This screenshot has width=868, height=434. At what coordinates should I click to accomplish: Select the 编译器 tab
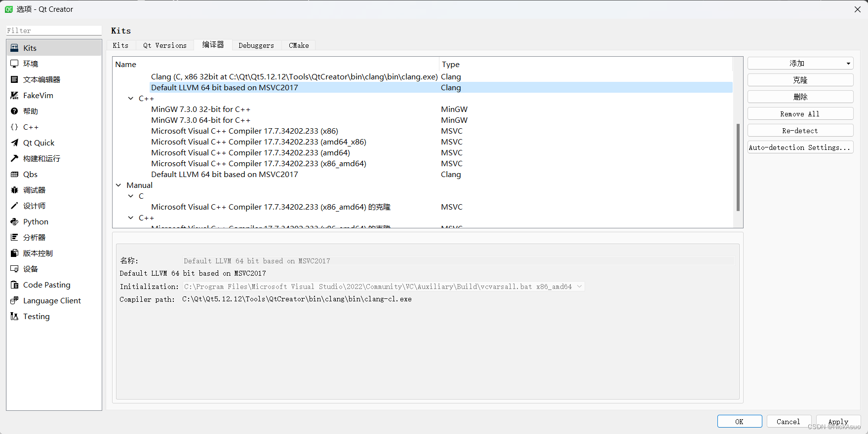coord(213,45)
